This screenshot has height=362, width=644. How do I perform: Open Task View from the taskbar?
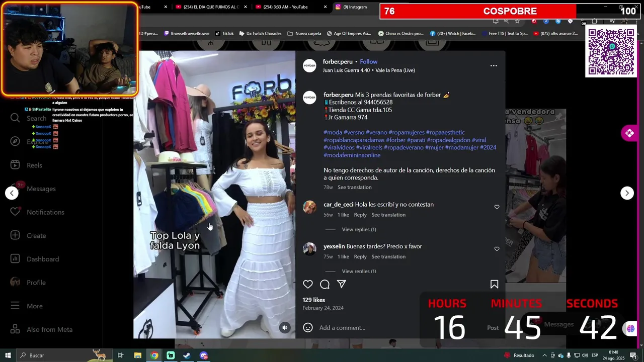click(121, 355)
